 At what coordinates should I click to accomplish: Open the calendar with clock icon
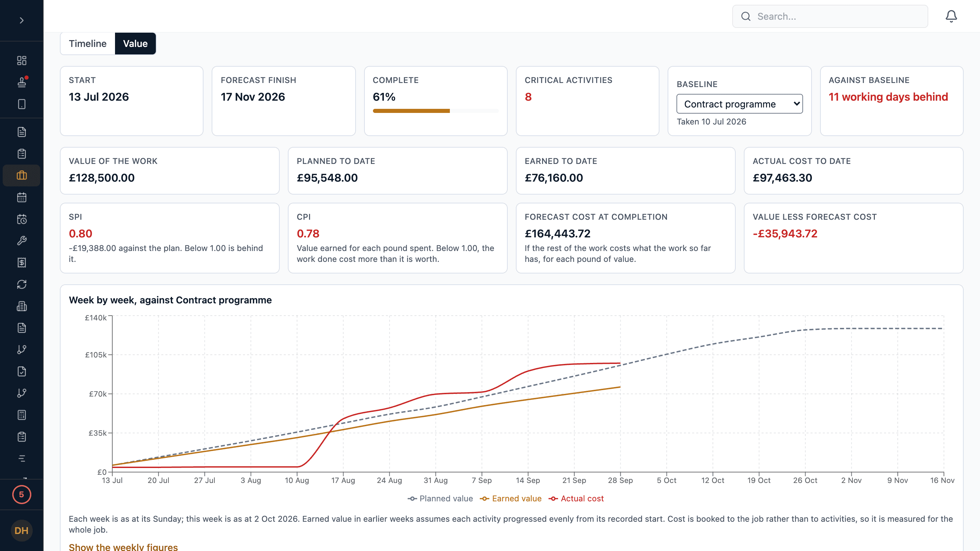pyautogui.click(x=22, y=219)
